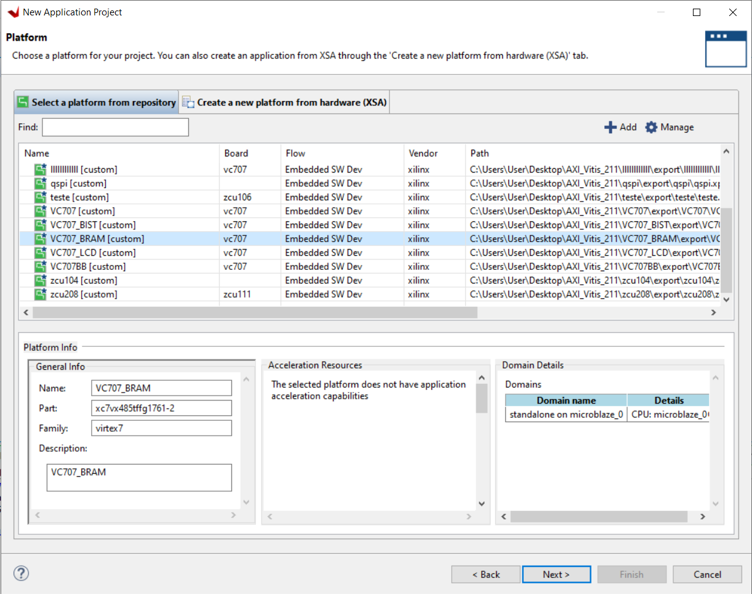Click the platform list vertical scrollbar thumb
This screenshot has height=594, width=752.
727,250
